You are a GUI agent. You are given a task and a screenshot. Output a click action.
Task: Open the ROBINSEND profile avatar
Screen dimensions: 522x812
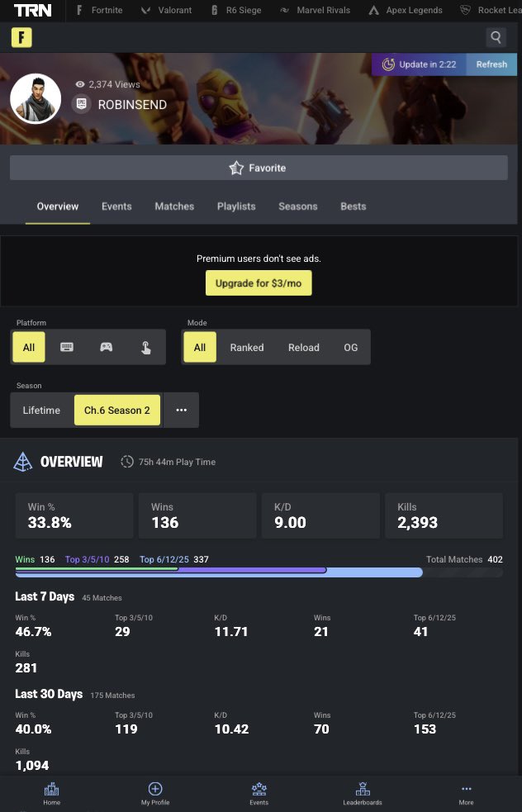[x=36, y=98]
